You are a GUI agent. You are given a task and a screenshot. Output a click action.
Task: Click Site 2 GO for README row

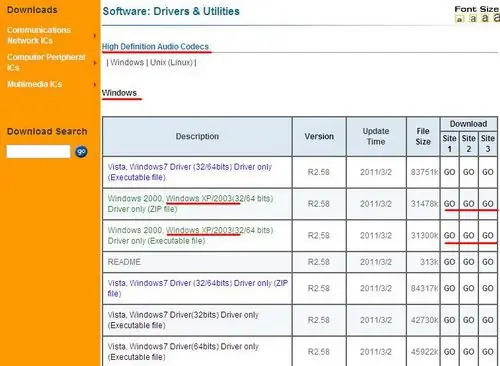[x=469, y=262]
